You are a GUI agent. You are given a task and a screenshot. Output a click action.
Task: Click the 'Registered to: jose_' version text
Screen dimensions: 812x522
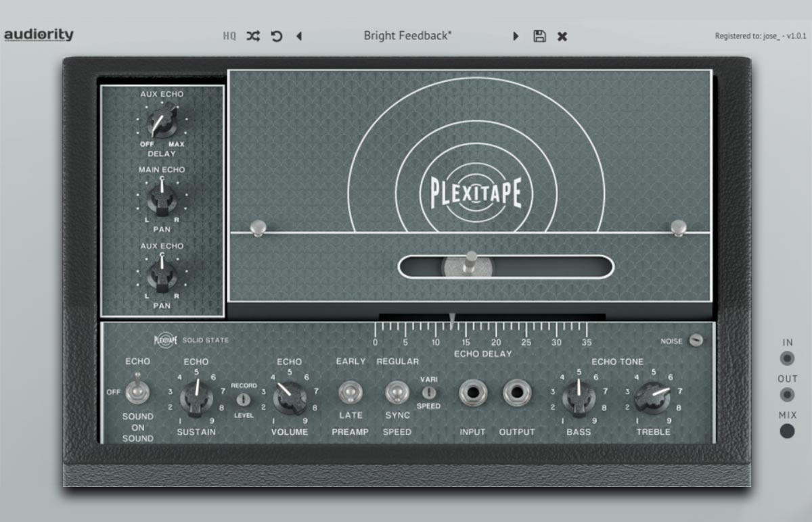(x=761, y=37)
